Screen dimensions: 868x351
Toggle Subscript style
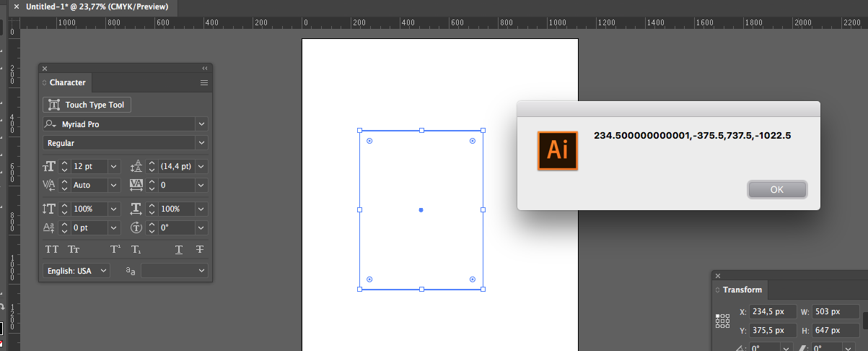click(136, 249)
